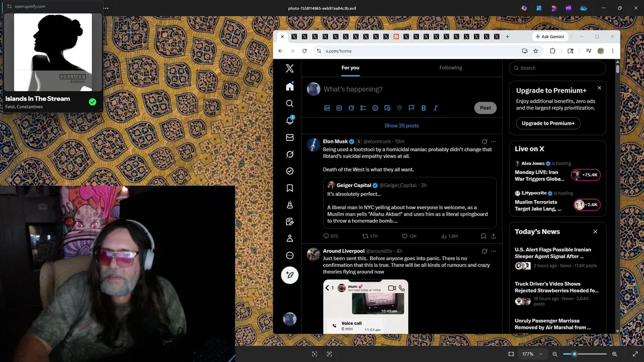
Task: Open Notifications bell in X sidebar
Action: 290,121
